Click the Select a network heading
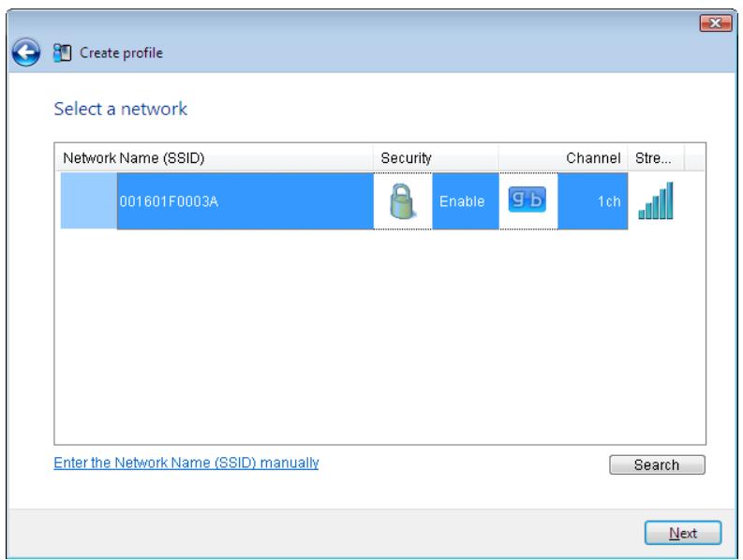 pos(120,109)
